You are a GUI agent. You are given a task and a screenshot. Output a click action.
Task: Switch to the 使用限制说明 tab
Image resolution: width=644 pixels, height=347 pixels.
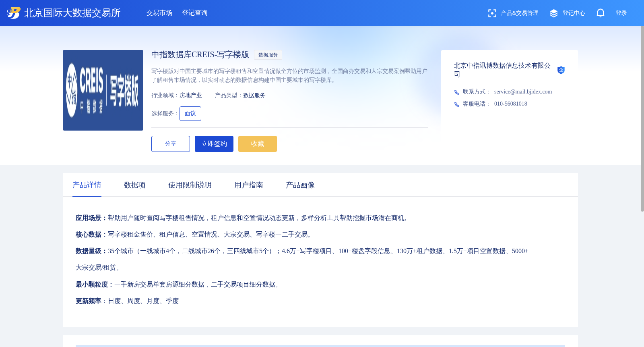190,185
